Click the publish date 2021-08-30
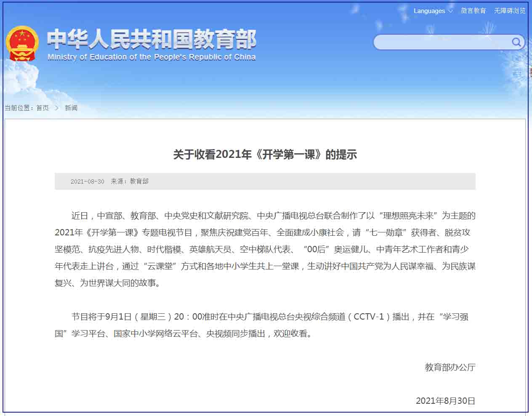 87,181
